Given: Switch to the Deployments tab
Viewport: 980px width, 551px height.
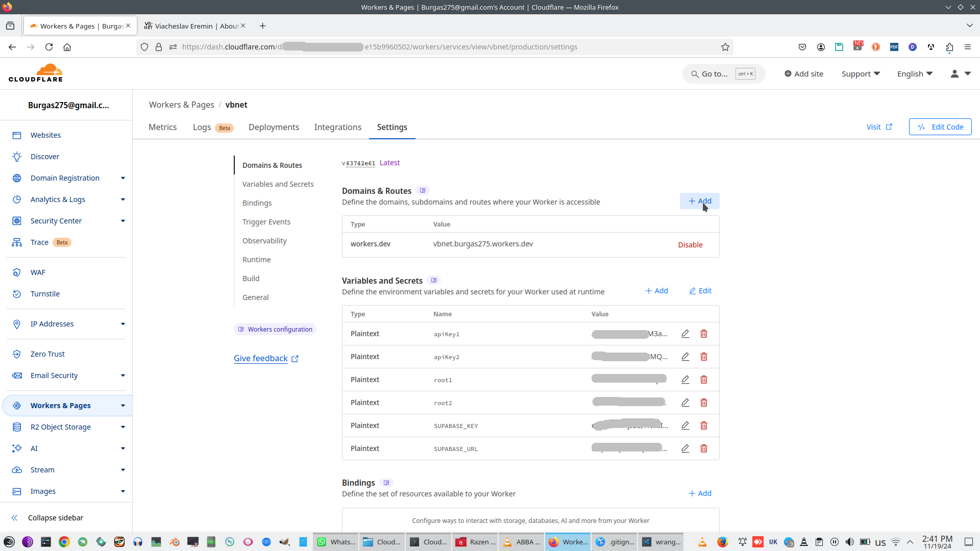Looking at the screenshot, I should (274, 127).
